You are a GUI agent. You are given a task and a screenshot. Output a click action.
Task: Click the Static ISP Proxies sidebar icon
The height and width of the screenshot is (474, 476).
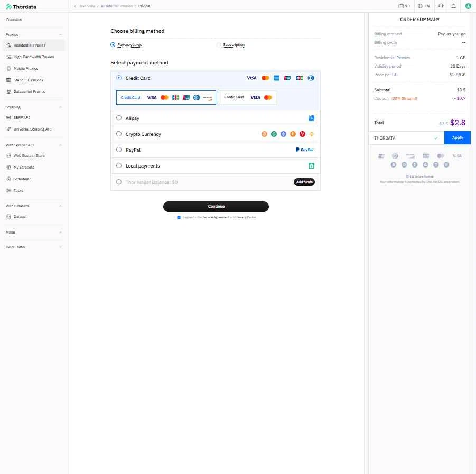point(9,80)
